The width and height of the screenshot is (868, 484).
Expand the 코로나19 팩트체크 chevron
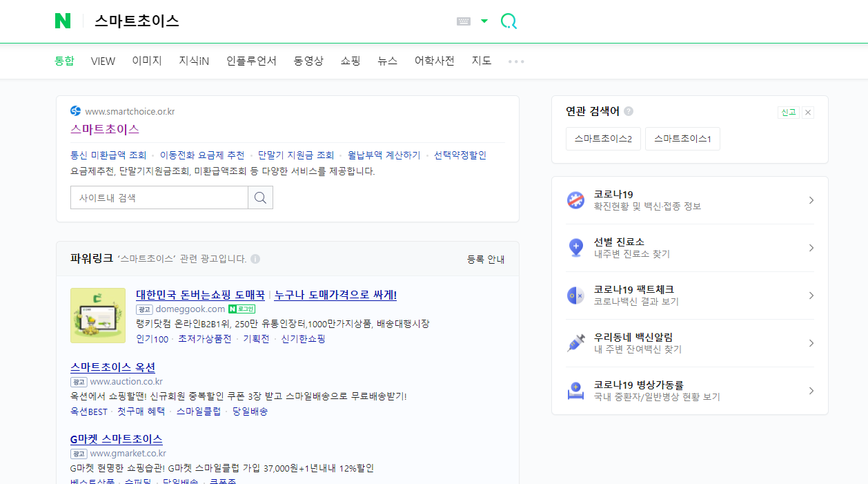[x=811, y=296]
